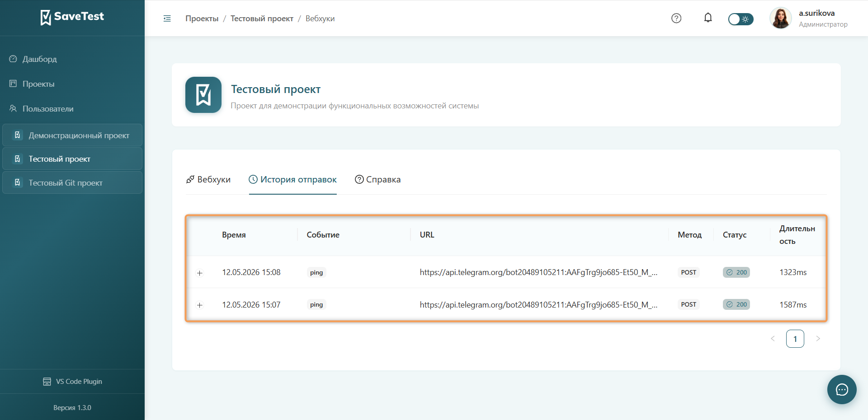Click Проекты breadcrumb link

[x=202, y=19]
